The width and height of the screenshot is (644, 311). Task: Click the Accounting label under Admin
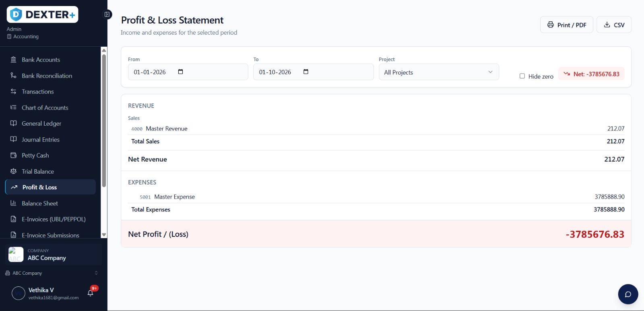pyautogui.click(x=26, y=36)
